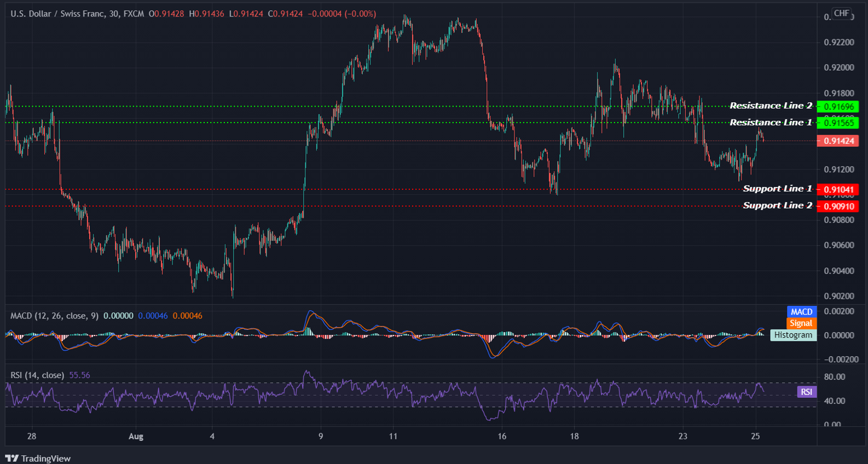Viewport: 868px width, 464px height.
Task: Click the MACD signal value 0.00046 in orange
Action: tap(187, 316)
